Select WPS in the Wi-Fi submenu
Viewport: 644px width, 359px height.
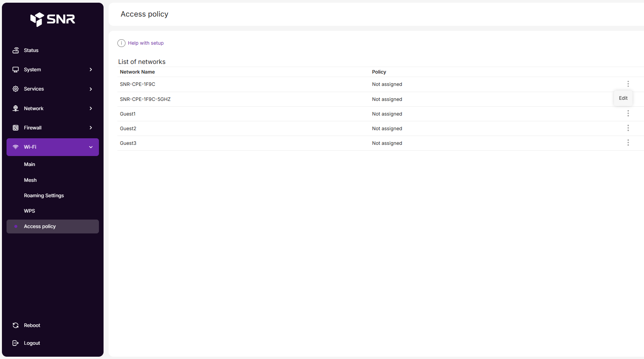(30, 211)
